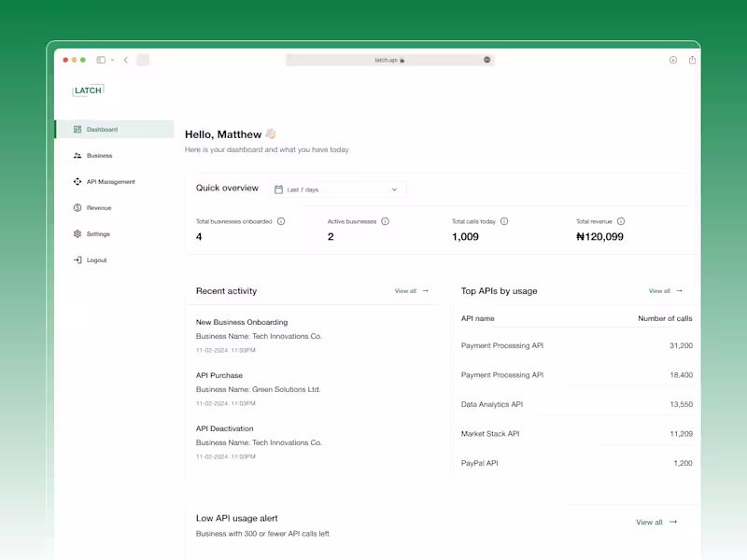Click the calendar icon in the date filter

(277, 188)
